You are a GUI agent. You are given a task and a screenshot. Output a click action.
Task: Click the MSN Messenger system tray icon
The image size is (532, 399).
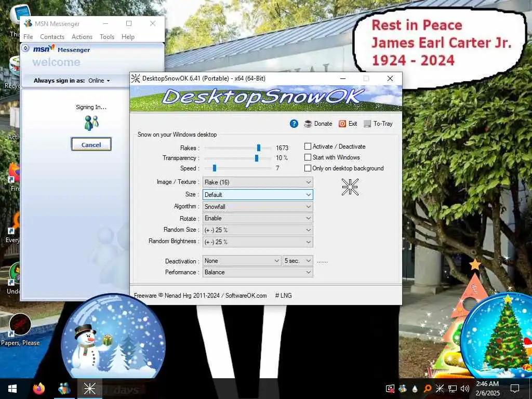coord(403,389)
